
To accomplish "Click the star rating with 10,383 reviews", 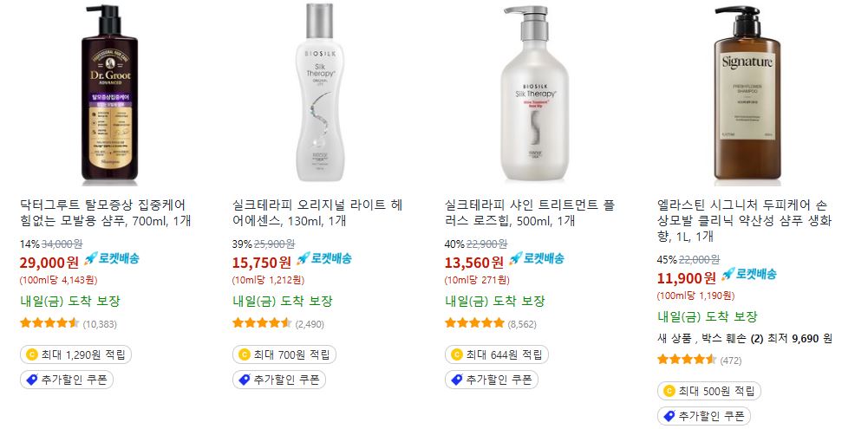I will [x=49, y=323].
